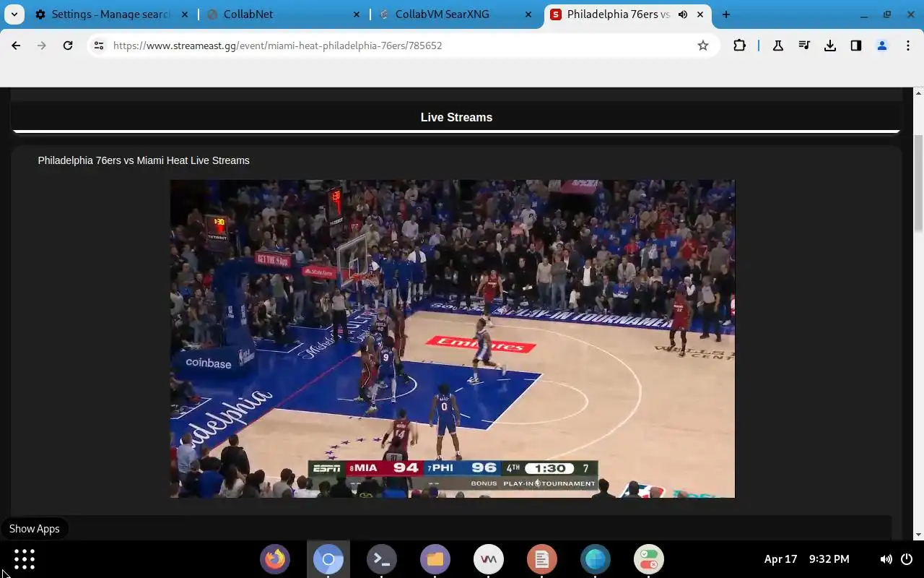
Task: Open the Apr 17 9:32 PM clock
Action: tap(806, 559)
